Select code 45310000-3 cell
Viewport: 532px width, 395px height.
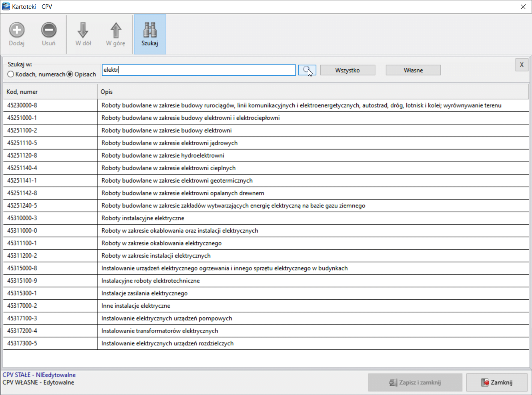[x=50, y=218]
